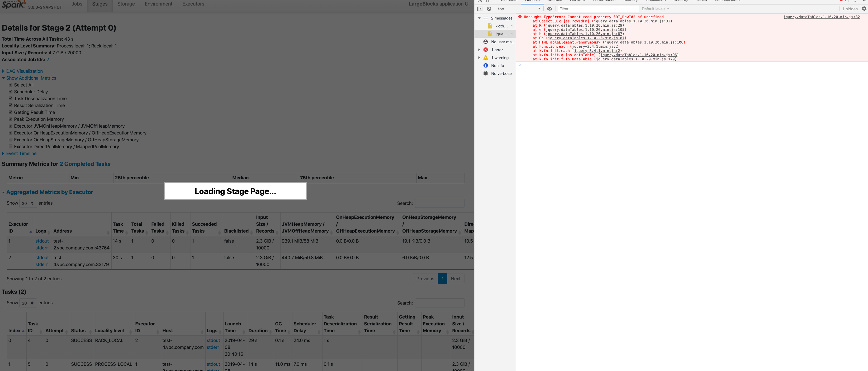Click the clear console icon
Screen dimensions: 868x371
pos(489,9)
